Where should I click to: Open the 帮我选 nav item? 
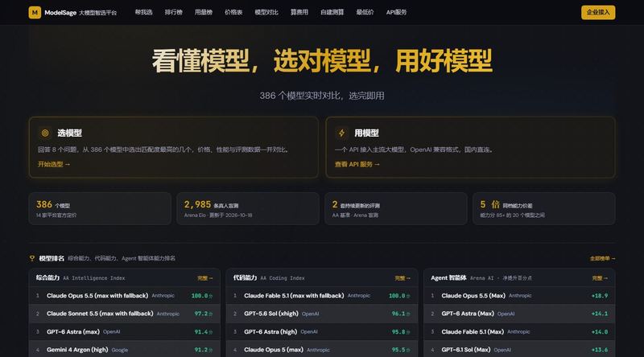click(144, 12)
